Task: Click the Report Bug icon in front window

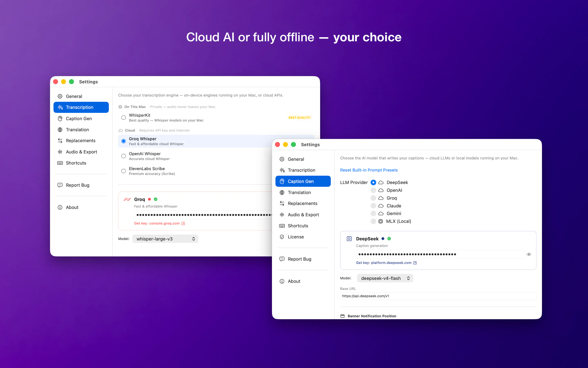Action: click(x=282, y=259)
